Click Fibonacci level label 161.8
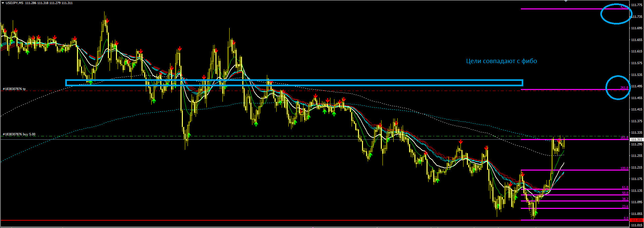 [x=624, y=138]
